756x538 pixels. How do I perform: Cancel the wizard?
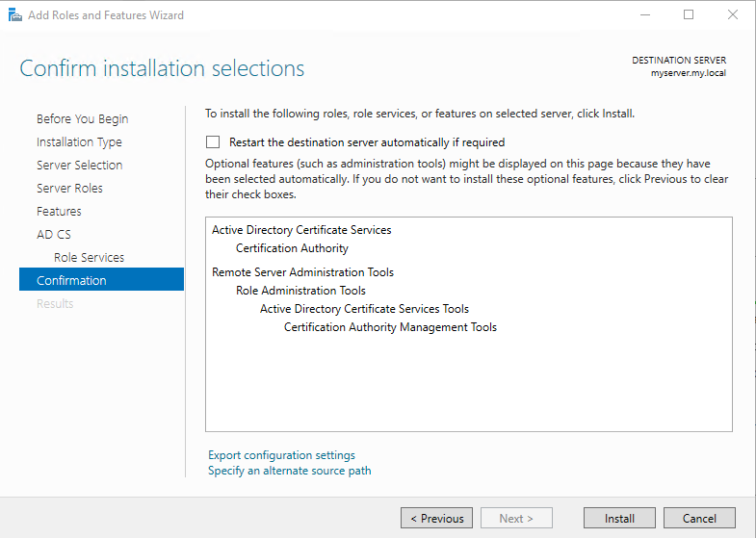(x=699, y=518)
